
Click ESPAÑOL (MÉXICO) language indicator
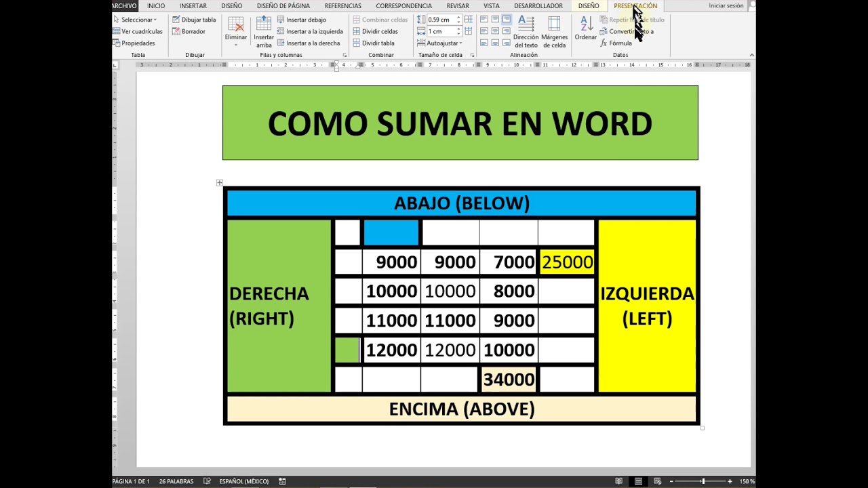(x=244, y=481)
